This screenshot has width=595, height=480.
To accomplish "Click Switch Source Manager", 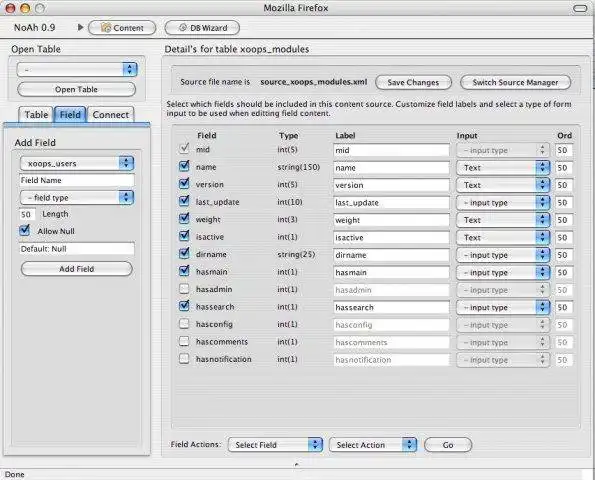I will pyautogui.click(x=515, y=82).
